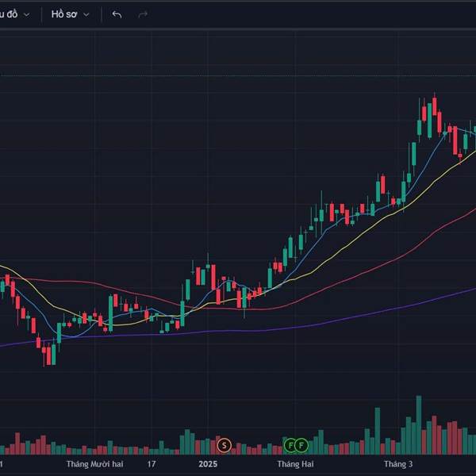The image size is (476, 476).
Task: Click the first green F marker
Action: tap(290, 446)
